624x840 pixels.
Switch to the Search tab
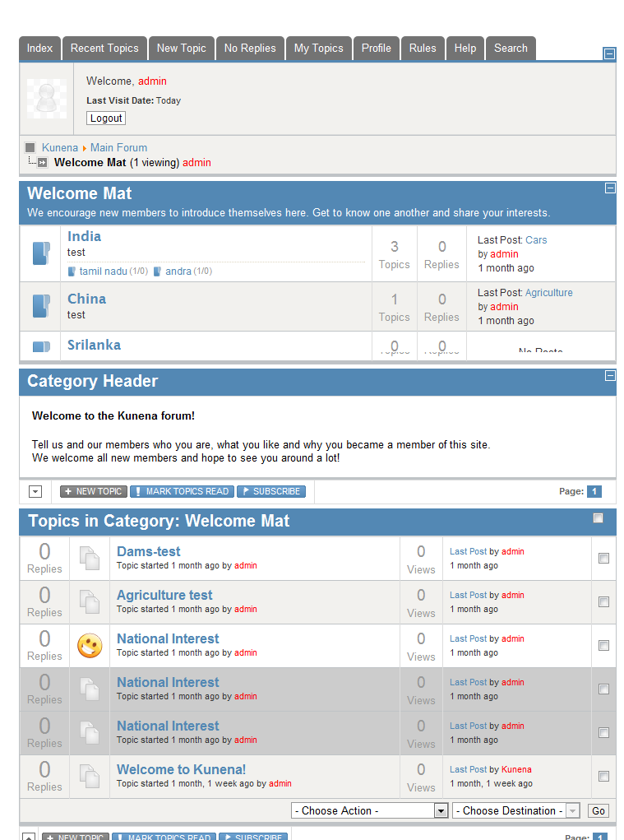511,49
